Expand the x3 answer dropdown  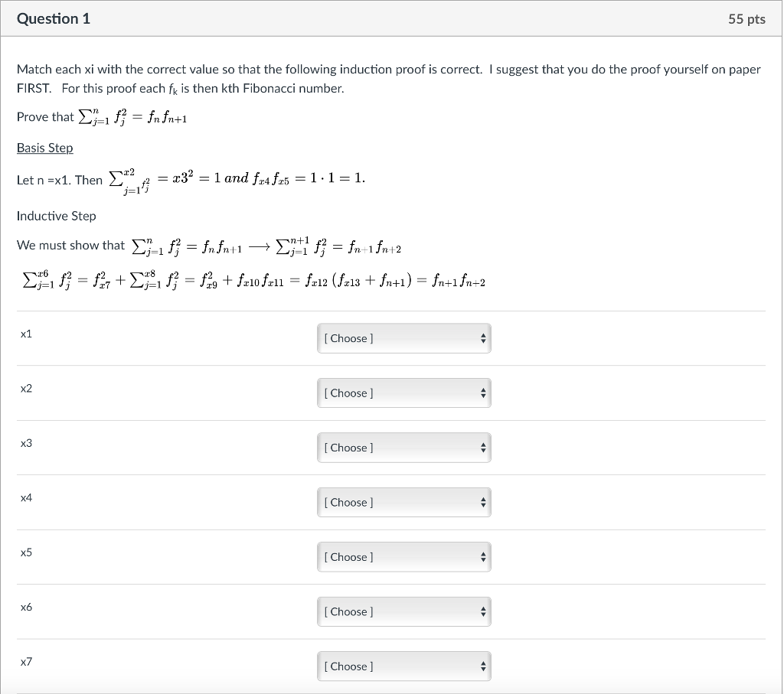[403, 448]
